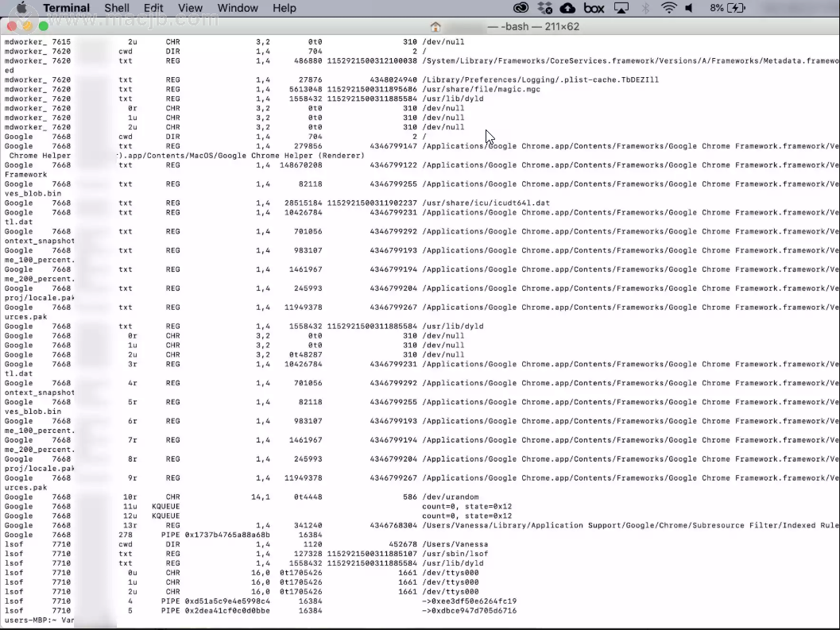Open the Wi-Fi status menu
This screenshot has width=840, height=630.
[x=668, y=8]
